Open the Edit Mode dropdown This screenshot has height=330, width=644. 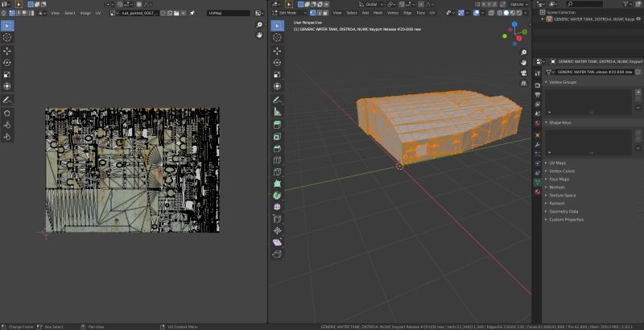[x=289, y=13]
